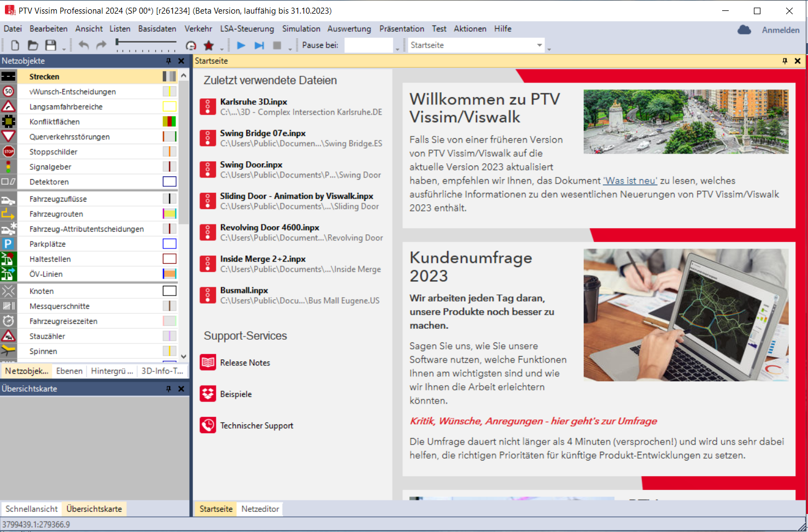Click the Haltestellen red outline swatch
The height and width of the screenshot is (532, 808).
tap(169, 259)
